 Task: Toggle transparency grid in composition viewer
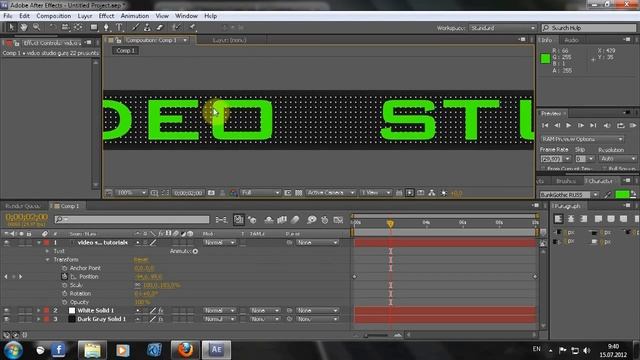pos(298,193)
